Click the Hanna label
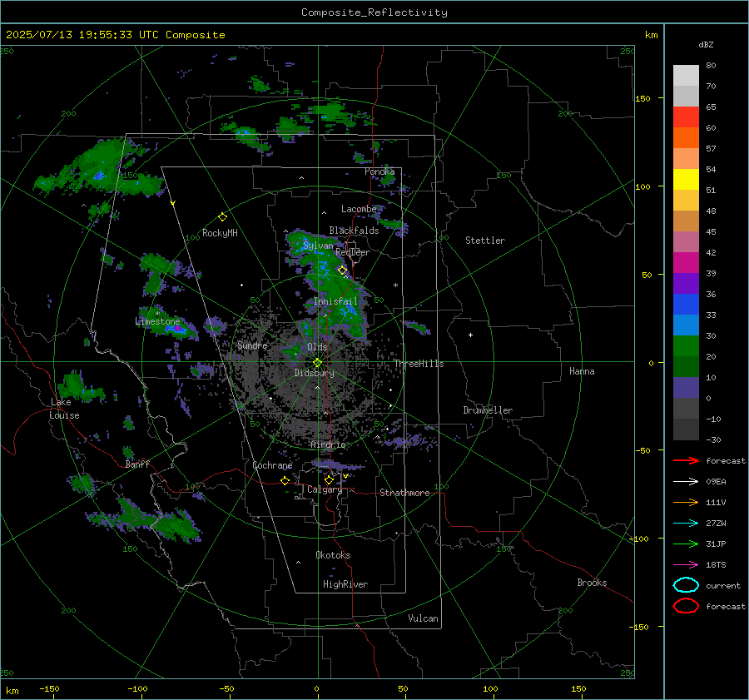Screen dimensions: 749x700 point(582,371)
